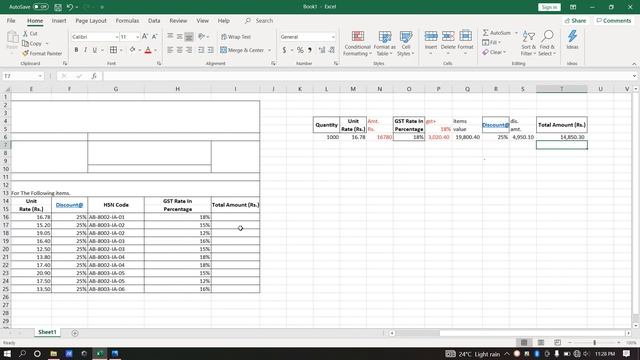The height and width of the screenshot is (360, 640).
Task: Adjust the zoom slider in status bar
Action: tap(594, 342)
